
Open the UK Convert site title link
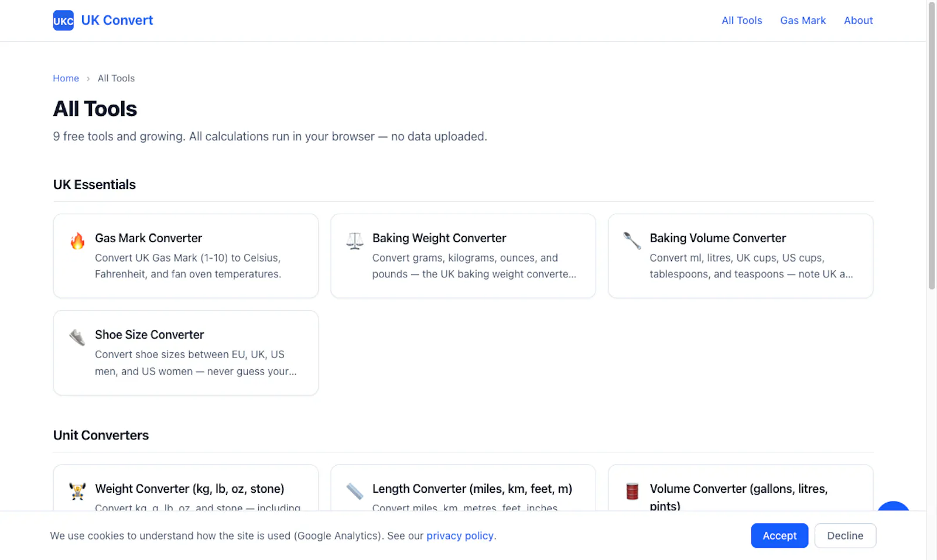[117, 20]
